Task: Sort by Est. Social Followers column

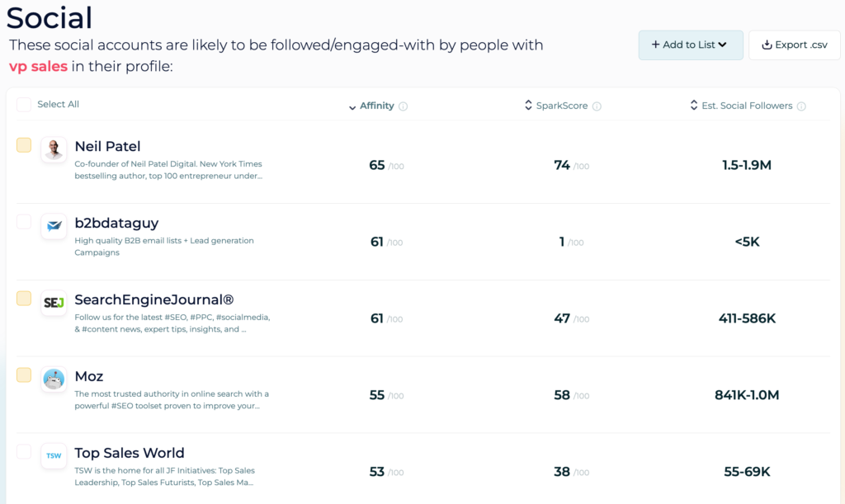Action: tap(742, 106)
